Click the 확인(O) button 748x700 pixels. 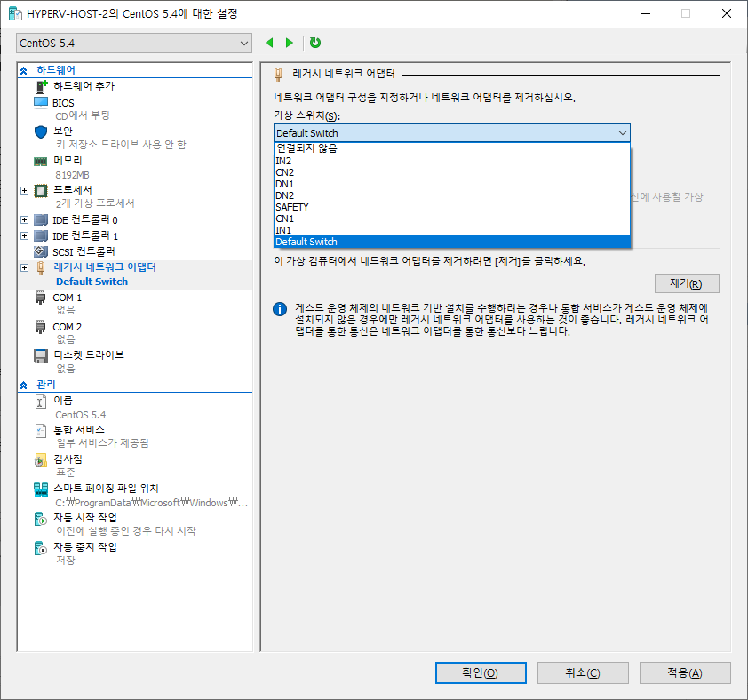tap(480, 672)
